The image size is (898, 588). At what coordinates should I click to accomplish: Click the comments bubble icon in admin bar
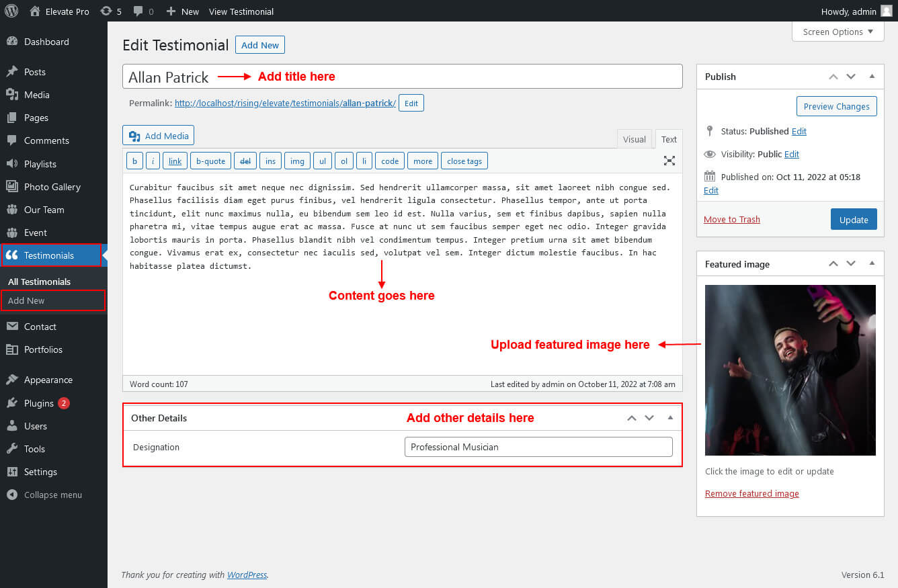(143, 11)
